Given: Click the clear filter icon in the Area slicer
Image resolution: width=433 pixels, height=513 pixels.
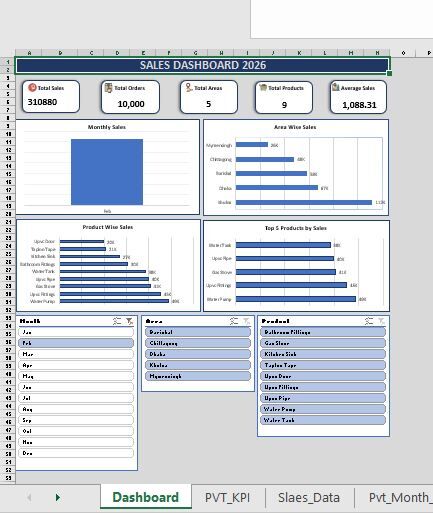Looking at the screenshot, I should pyautogui.click(x=247, y=321).
